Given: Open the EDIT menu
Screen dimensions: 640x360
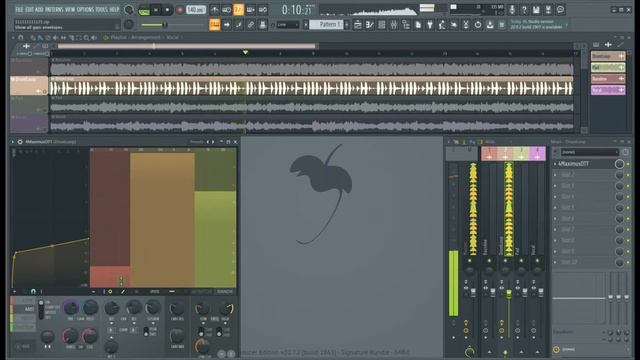Looking at the screenshot, I should [x=29, y=9].
